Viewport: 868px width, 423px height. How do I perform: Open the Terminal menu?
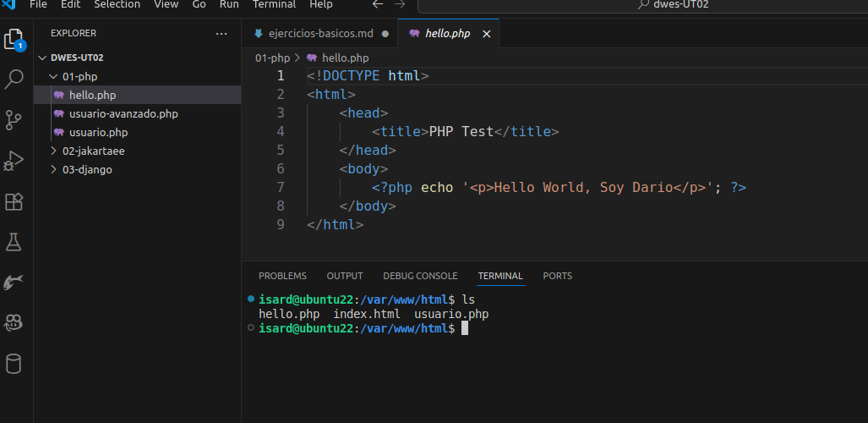click(x=274, y=4)
